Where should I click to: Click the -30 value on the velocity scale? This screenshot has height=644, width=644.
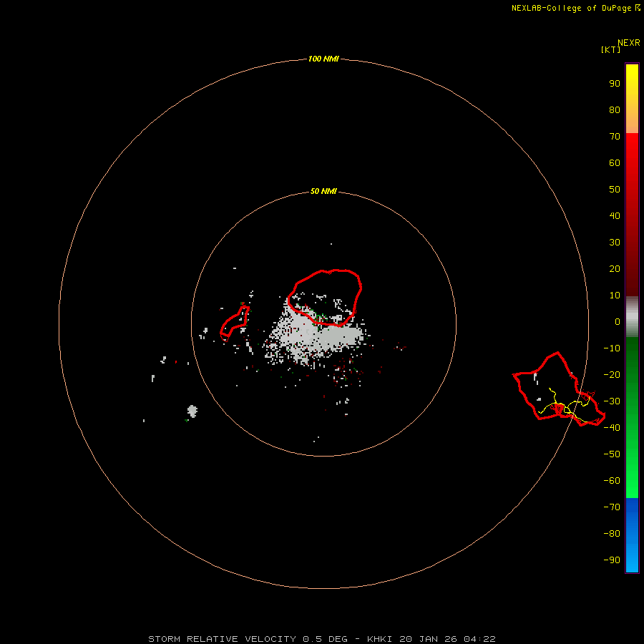point(612,401)
